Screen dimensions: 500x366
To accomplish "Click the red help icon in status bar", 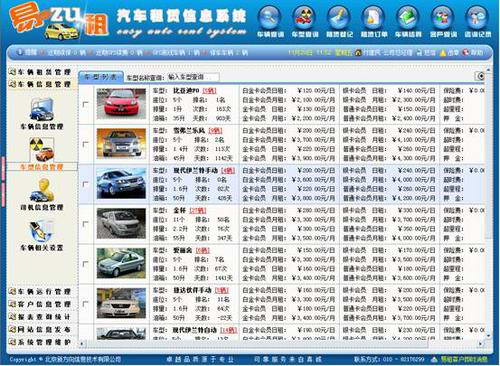I will pos(466,52).
